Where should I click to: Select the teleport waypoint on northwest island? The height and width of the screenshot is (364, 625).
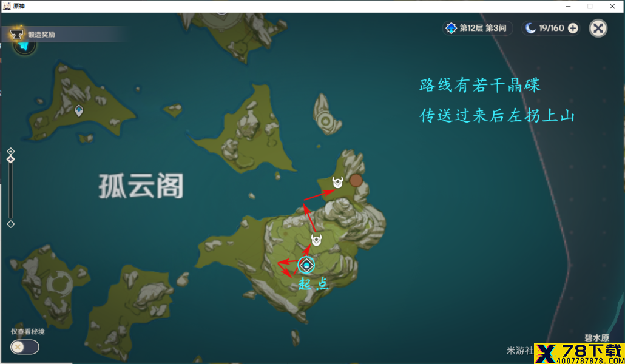[79, 110]
